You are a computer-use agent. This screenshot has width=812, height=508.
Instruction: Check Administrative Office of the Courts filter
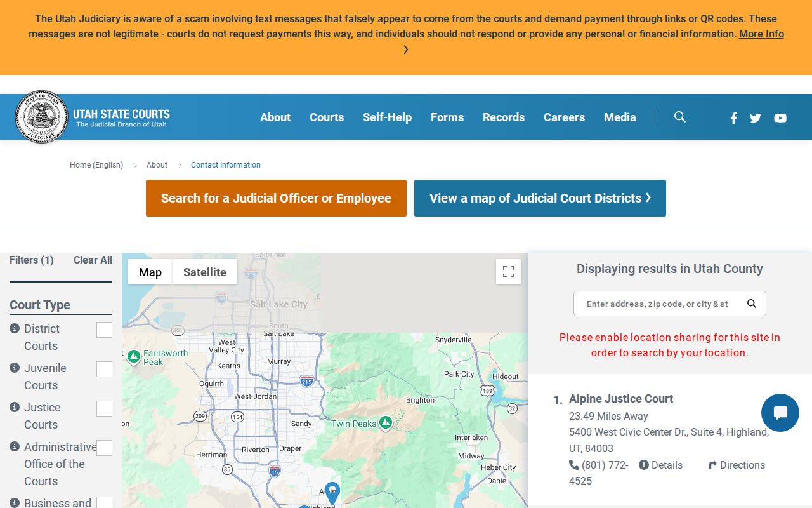[104, 448]
